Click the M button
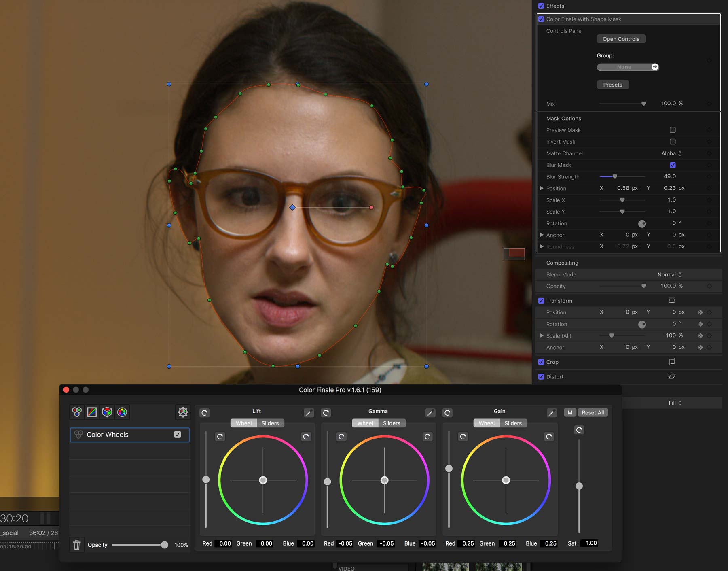The width and height of the screenshot is (728, 571). point(570,413)
